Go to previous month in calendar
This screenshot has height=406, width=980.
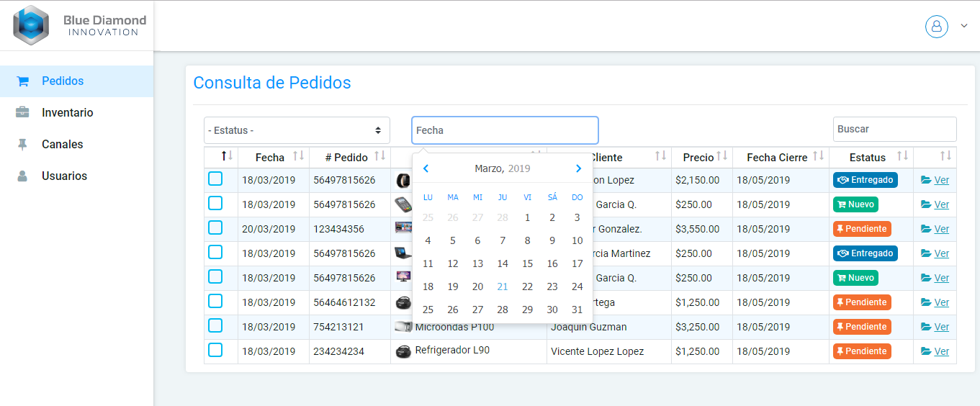[x=426, y=168]
